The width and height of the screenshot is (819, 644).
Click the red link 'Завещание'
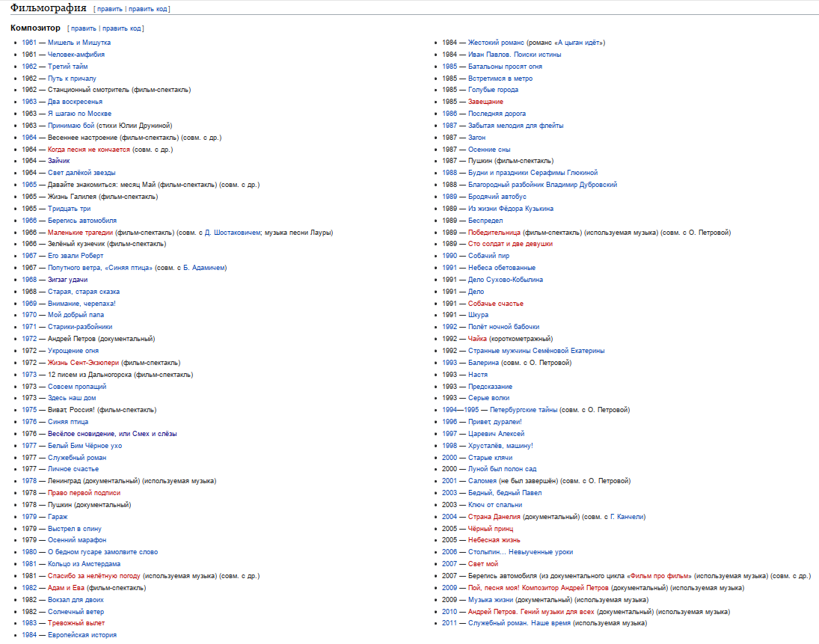point(485,102)
